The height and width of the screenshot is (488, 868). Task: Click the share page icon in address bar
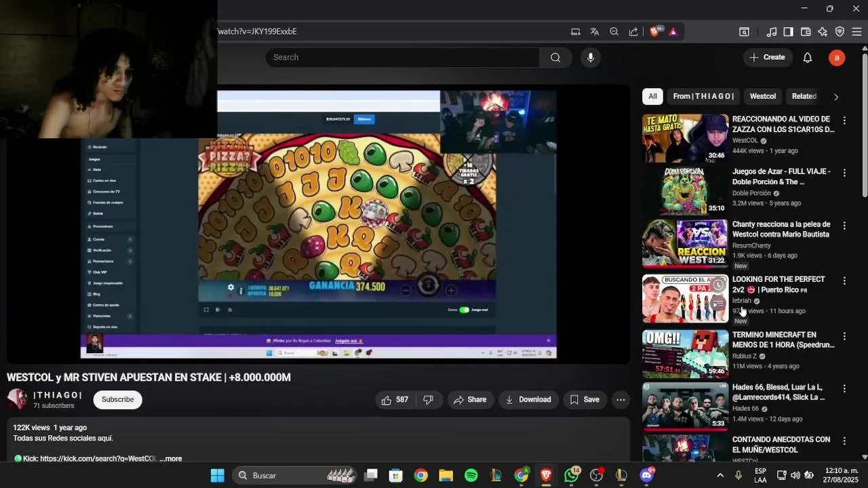(633, 31)
